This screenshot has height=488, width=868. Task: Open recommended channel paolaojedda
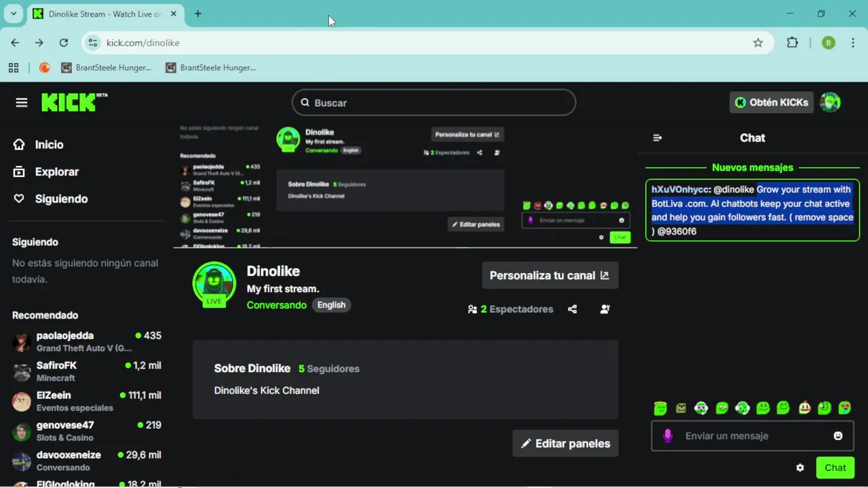(87, 341)
